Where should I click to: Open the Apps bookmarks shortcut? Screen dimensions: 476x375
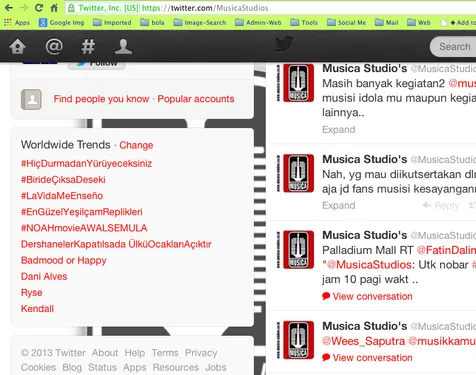click(x=17, y=22)
